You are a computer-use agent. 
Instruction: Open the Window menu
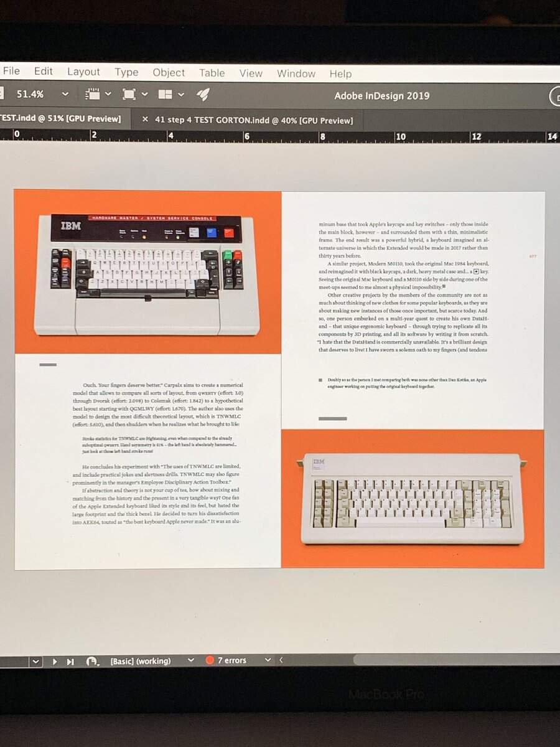296,73
